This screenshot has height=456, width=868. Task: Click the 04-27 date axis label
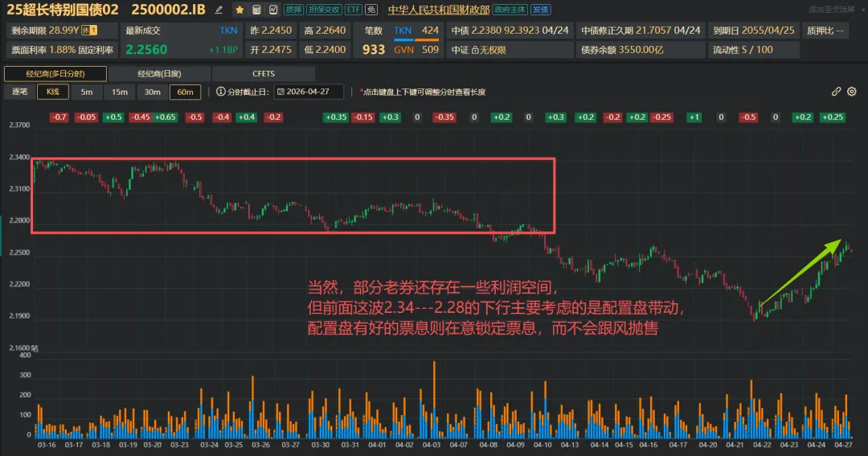point(843,445)
